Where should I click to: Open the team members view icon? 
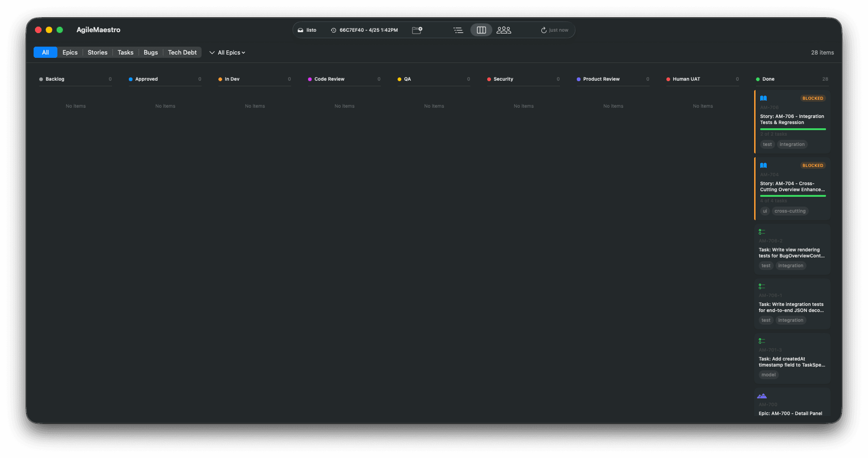tap(504, 30)
